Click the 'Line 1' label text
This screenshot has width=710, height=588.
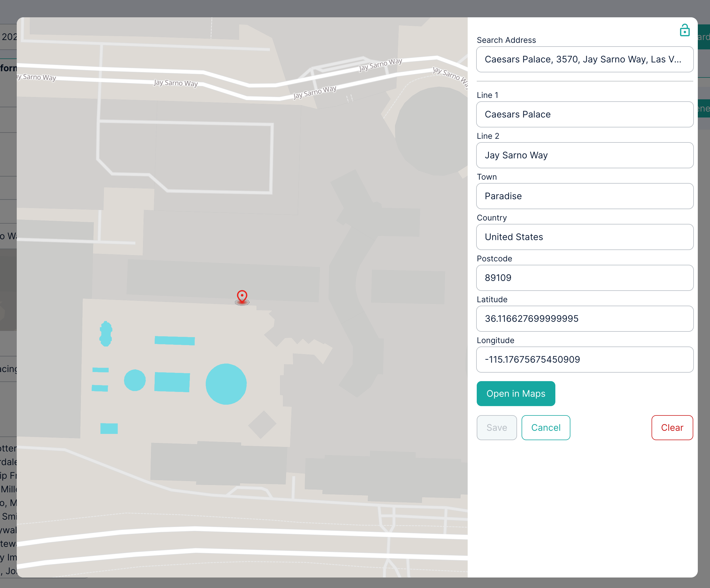(x=487, y=95)
